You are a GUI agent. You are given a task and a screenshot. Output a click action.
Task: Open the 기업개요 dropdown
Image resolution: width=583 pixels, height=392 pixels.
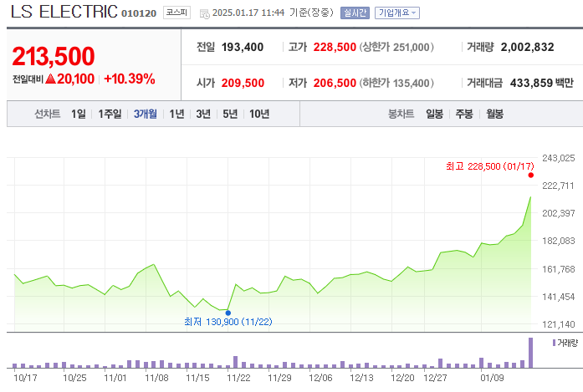coord(397,13)
